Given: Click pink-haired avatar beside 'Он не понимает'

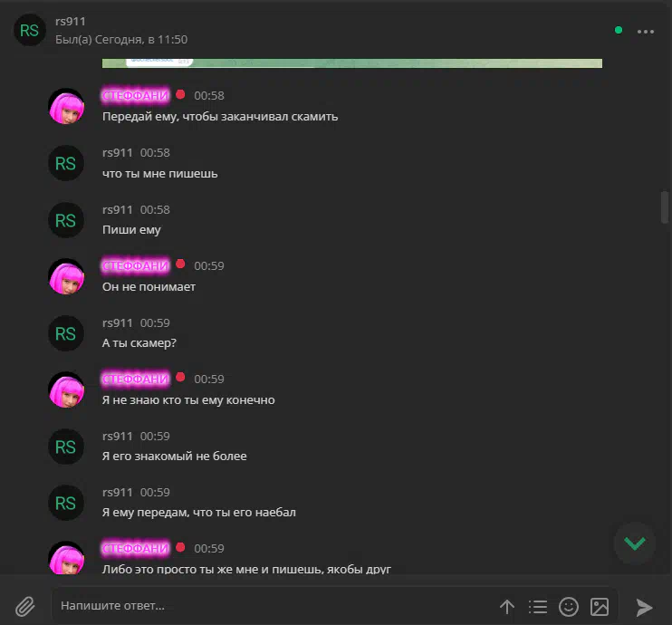Looking at the screenshot, I should point(66,277).
